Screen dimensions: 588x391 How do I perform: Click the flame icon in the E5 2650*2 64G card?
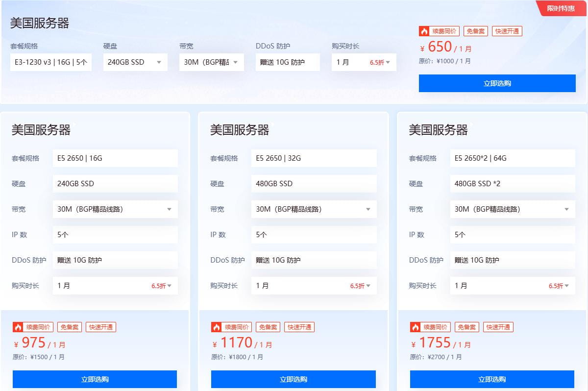(416, 327)
